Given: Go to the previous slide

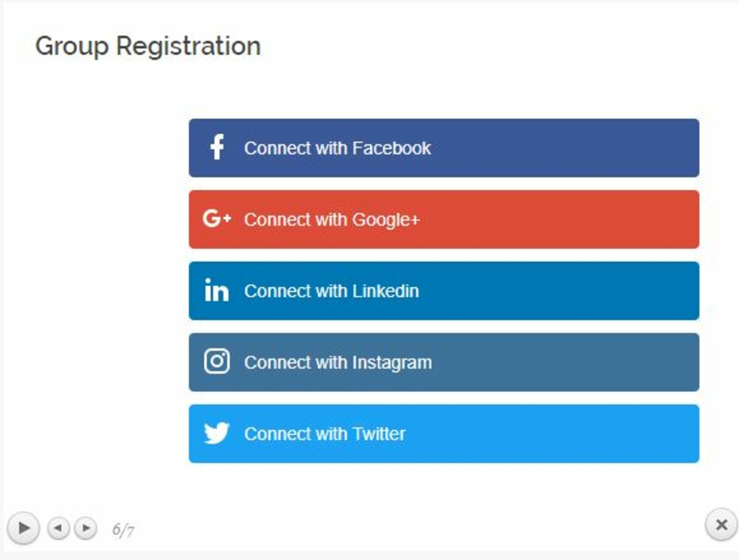Looking at the screenshot, I should click(58, 528).
